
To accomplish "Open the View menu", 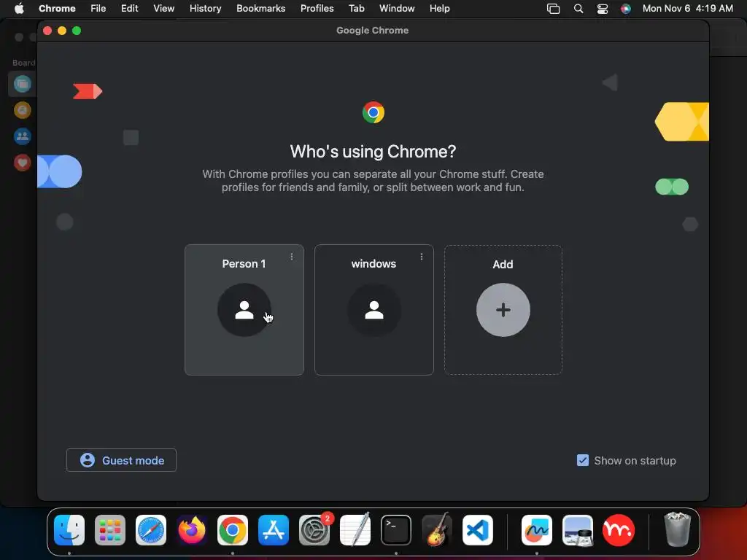I will (164, 8).
